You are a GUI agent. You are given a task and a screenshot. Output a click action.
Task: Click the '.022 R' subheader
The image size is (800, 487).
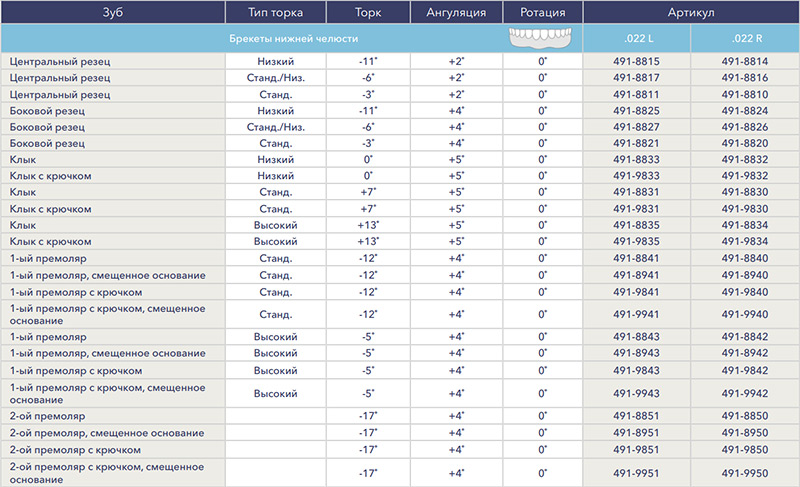746,38
